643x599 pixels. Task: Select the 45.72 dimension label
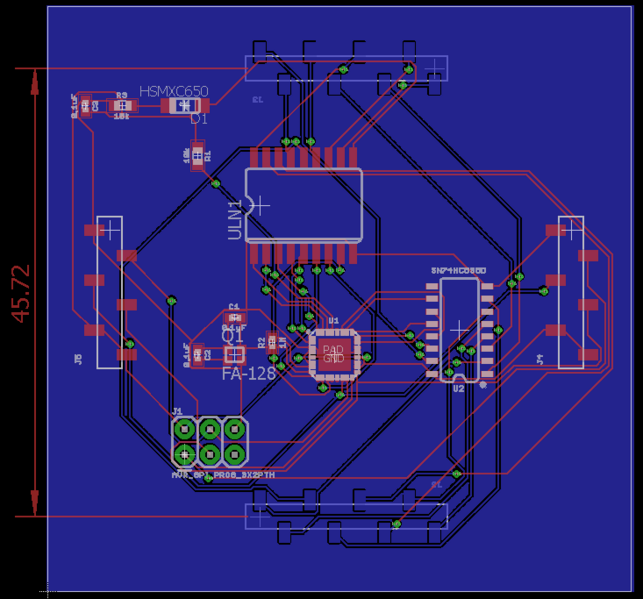pos(20,293)
